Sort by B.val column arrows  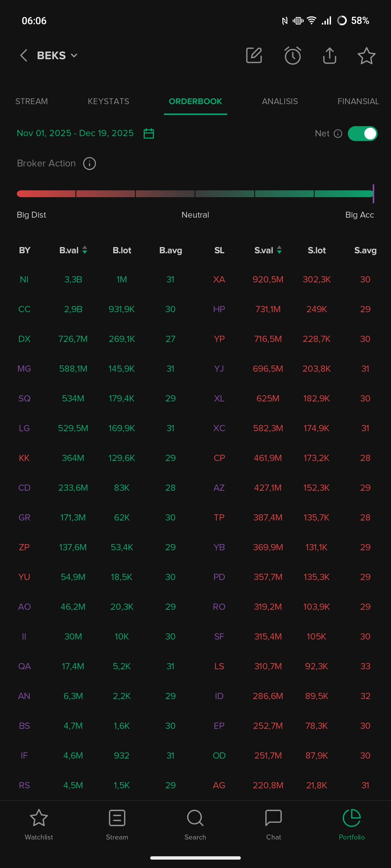[x=85, y=250]
